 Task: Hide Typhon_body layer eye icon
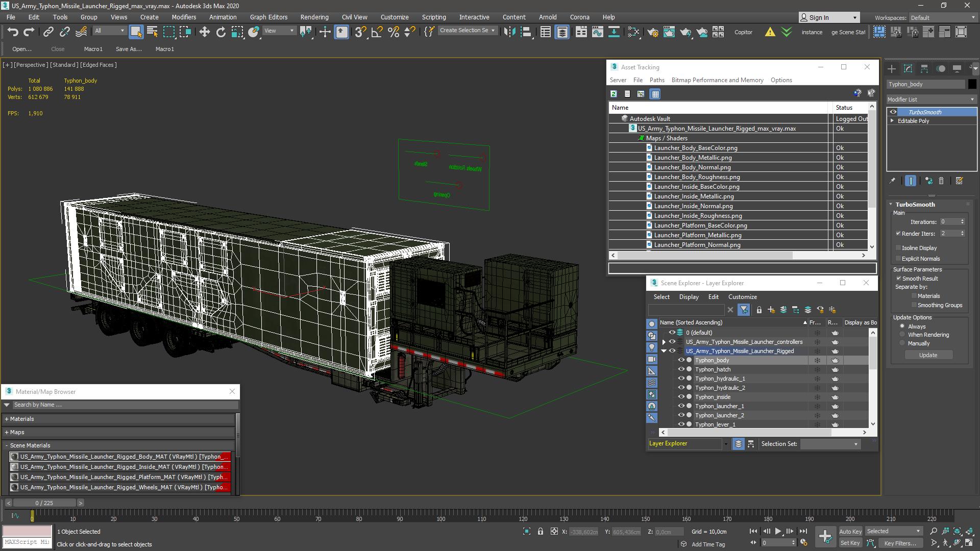click(x=680, y=360)
